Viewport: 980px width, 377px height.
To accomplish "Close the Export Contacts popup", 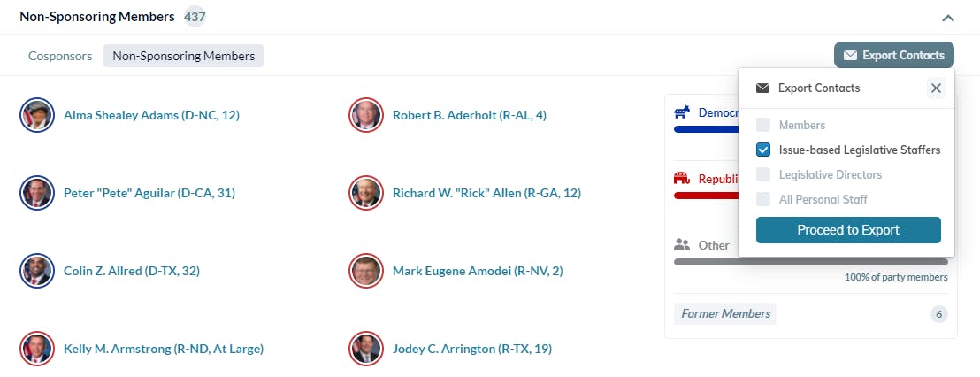I will [x=936, y=88].
